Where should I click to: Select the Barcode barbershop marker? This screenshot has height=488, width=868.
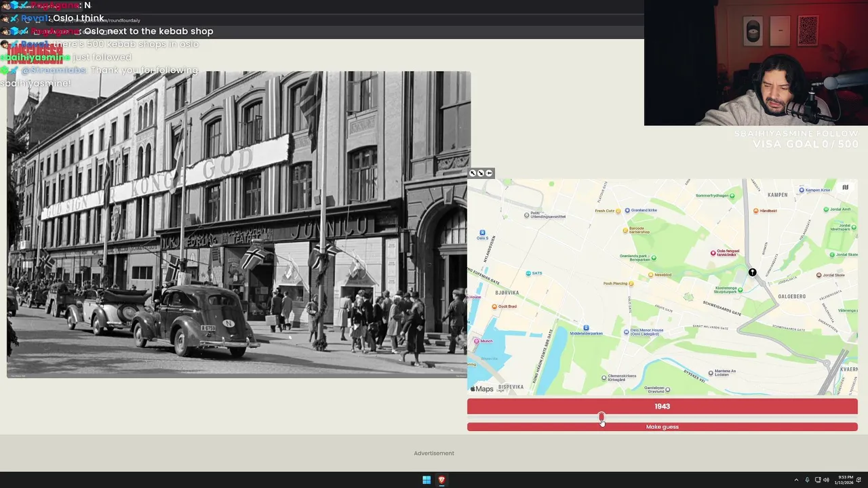pos(626,230)
